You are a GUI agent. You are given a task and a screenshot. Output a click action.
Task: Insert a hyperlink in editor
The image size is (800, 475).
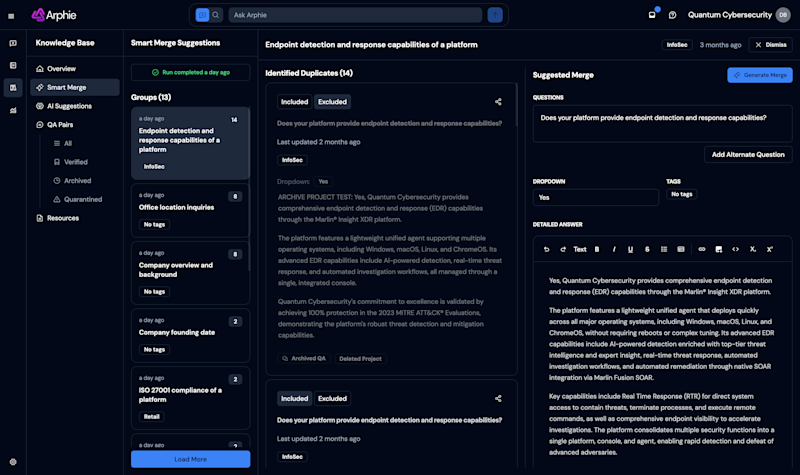pyautogui.click(x=702, y=249)
